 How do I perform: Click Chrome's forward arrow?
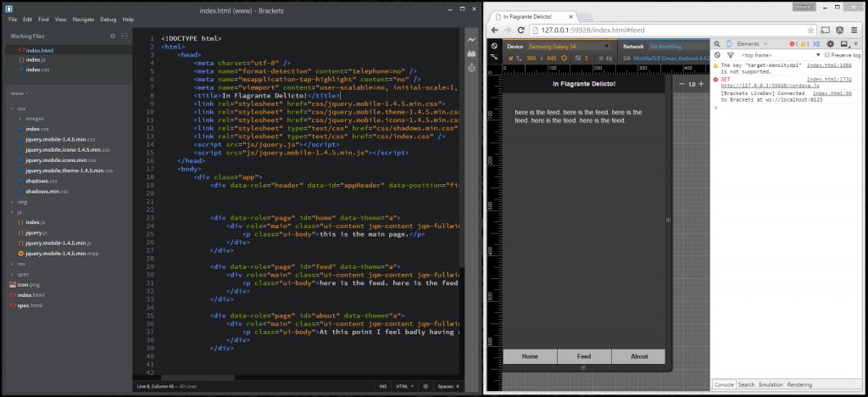point(509,30)
